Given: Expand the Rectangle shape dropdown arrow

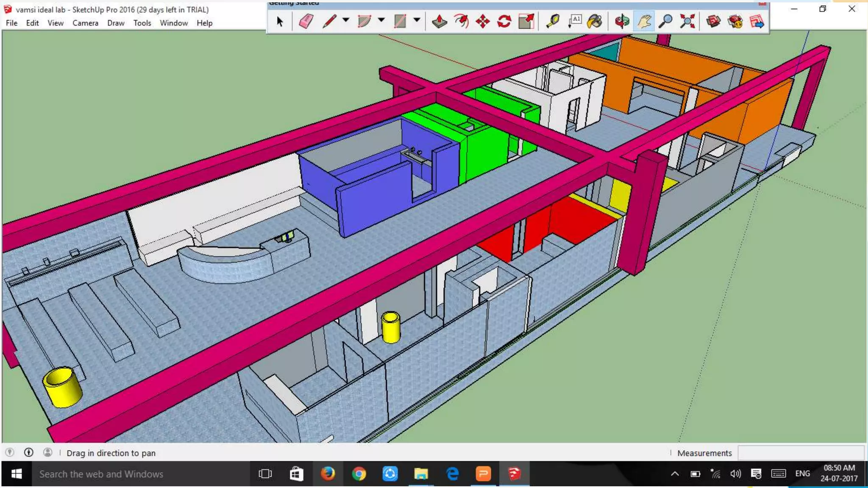Looking at the screenshot, I should (x=417, y=20).
